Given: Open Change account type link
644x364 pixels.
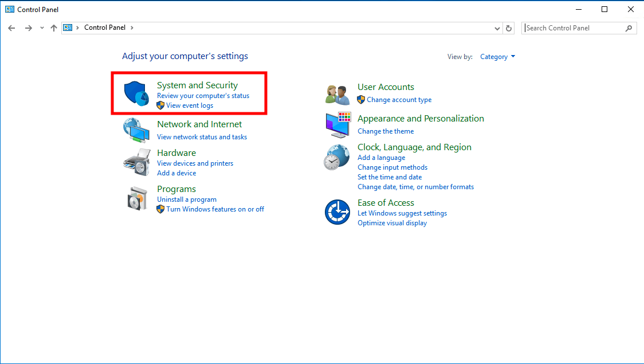Looking at the screenshot, I should pyautogui.click(x=399, y=100).
